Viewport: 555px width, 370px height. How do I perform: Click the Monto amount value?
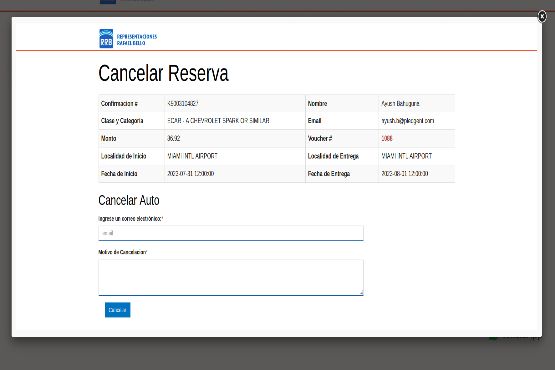(173, 138)
